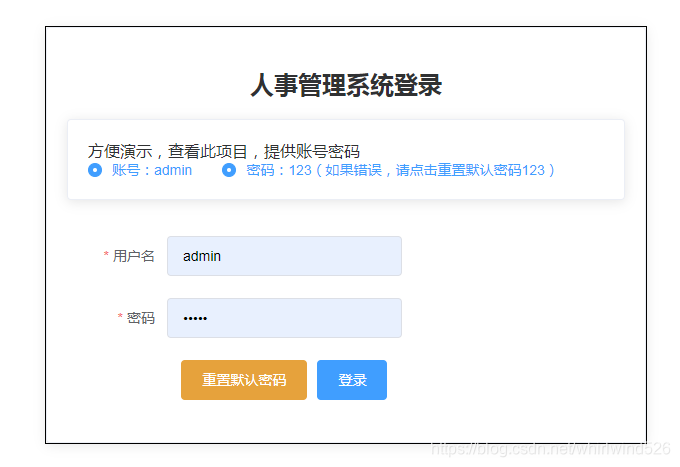The image size is (680, 467).
Task: Click the blue dot icon before 账号
Action: (95, 170)
